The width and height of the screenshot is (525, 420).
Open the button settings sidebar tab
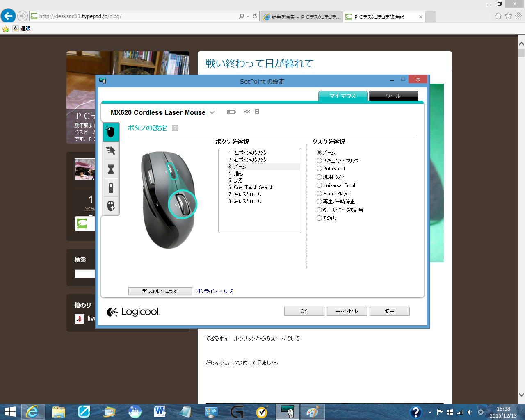[x=111, y=132]
